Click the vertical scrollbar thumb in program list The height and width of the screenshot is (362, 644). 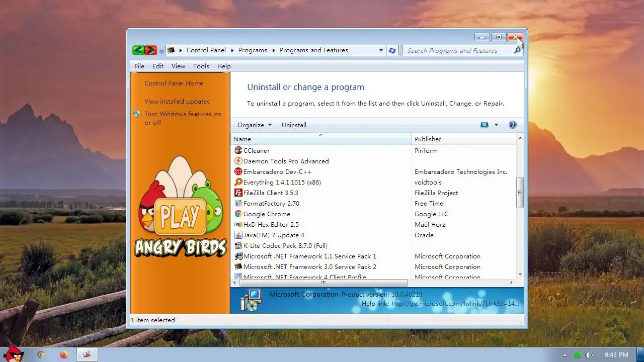click(x=520, y=193)
